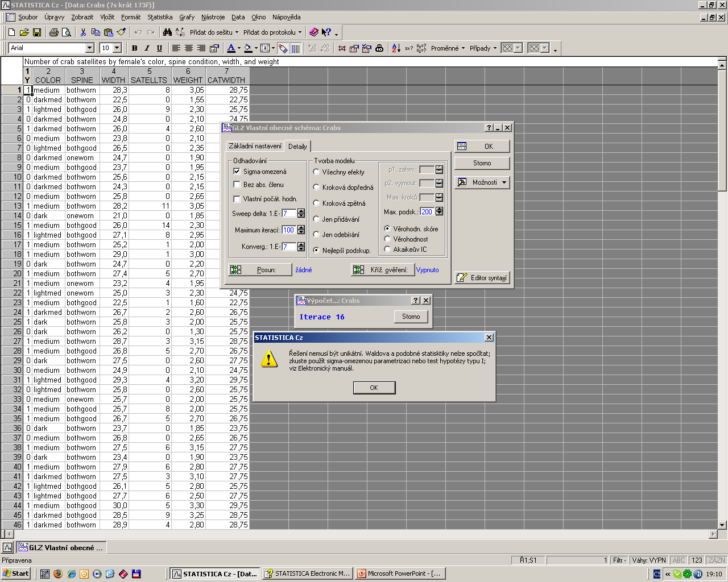Open Editor syntaxí

(482, 278)
